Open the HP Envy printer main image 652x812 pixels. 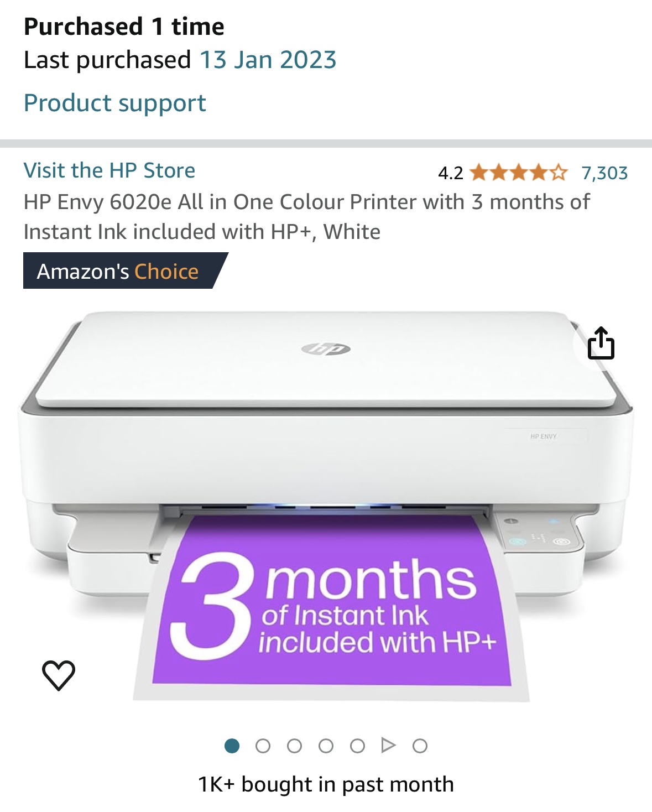pos(326,506)
